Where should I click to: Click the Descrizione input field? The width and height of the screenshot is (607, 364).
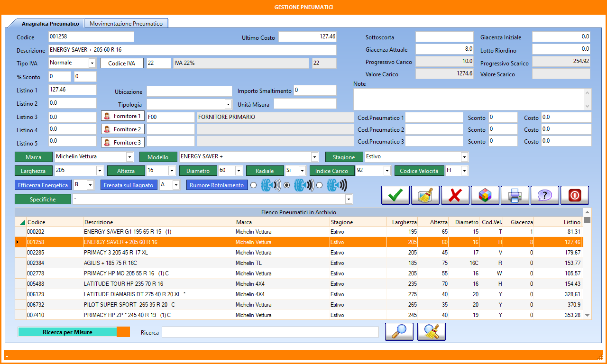pyautogui.click(x=193, y=50)
